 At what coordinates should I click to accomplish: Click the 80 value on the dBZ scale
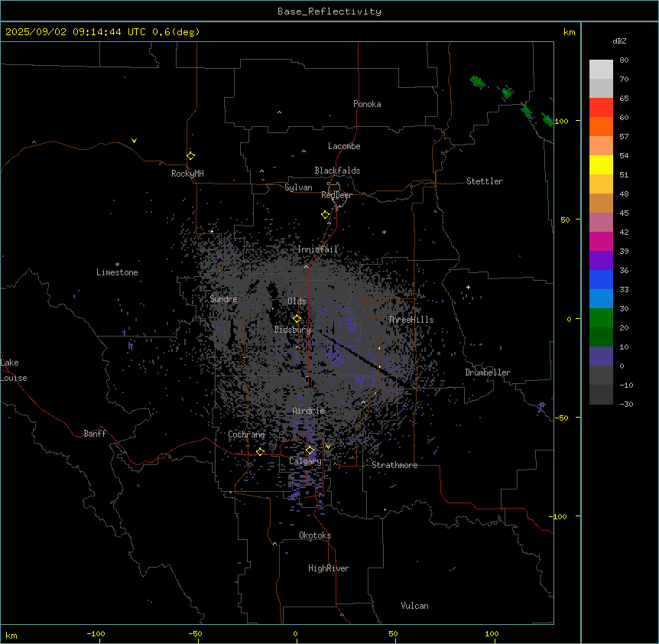tap(624, 60)
